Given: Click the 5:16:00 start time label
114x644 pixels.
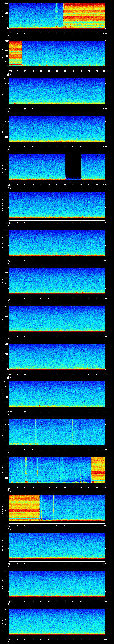Looking at the screenshot, I should pyautogui.click(x=9, y=109).
